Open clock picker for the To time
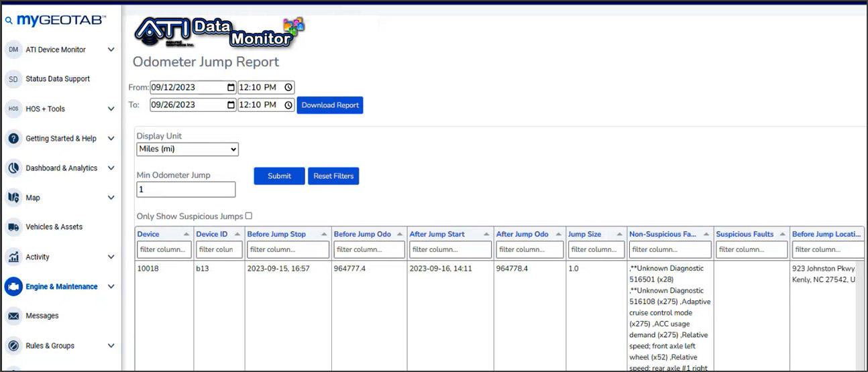 click(288, 105)
